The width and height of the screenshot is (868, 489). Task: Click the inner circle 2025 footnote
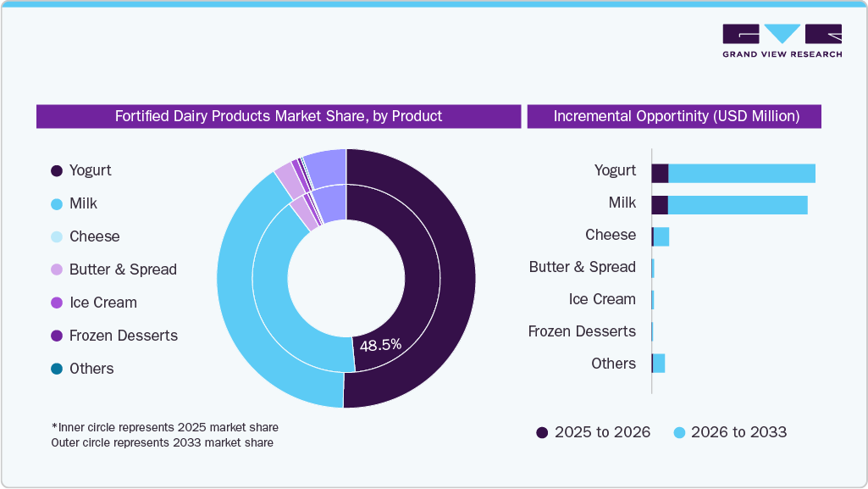(x=165, y=427)
